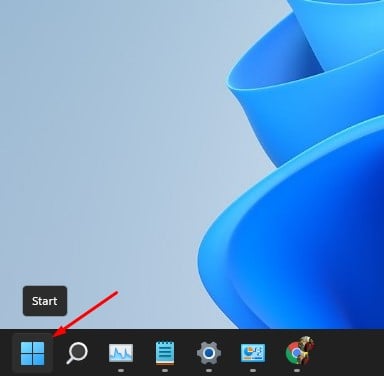This screenshot has height=376, width=384.
Task: Click profile avatar on the Chrome icon
Action: (305, 347)
